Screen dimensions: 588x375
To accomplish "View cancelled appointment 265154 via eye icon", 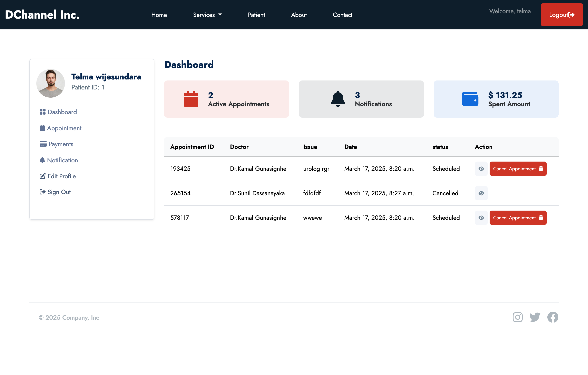I will coord(481,193).
